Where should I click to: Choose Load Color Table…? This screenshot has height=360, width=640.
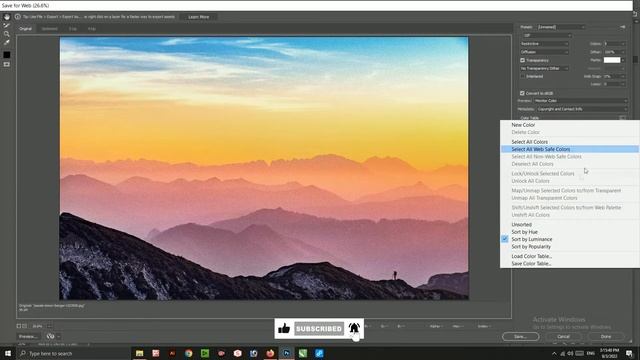pos(531,256)
